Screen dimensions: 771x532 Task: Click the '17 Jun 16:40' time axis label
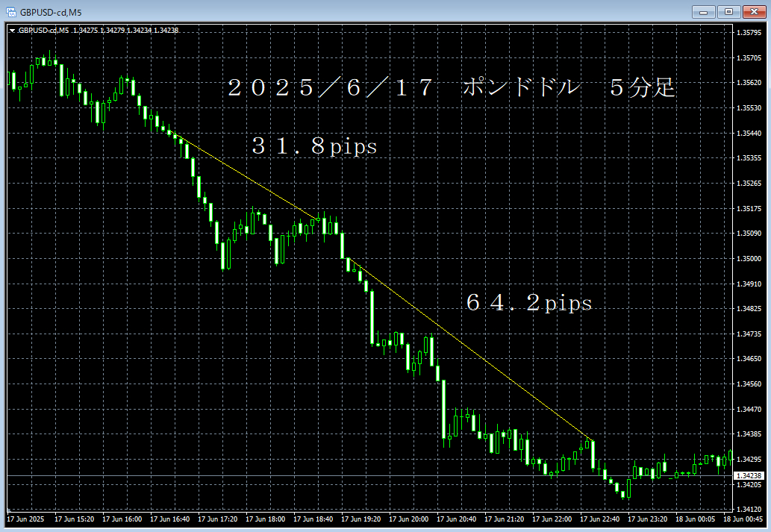169,519
